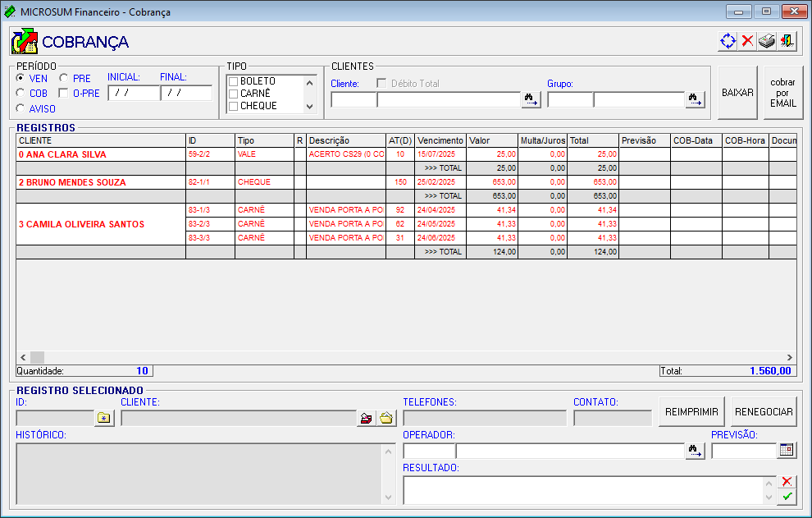Select the COB period radio button

(x=21, y=93)
